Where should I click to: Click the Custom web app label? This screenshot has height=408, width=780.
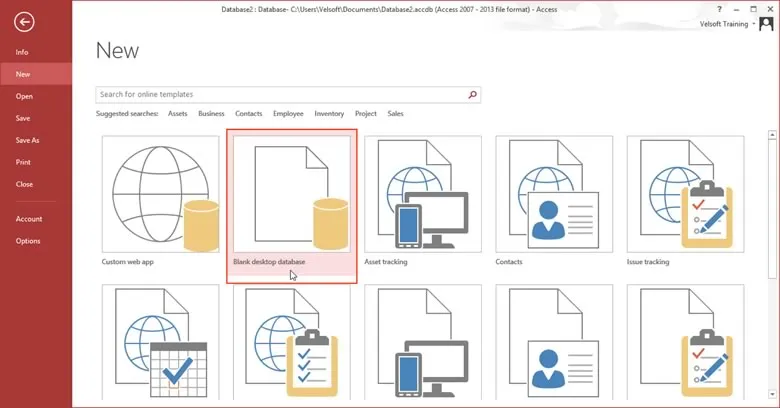tap(128, 262)
